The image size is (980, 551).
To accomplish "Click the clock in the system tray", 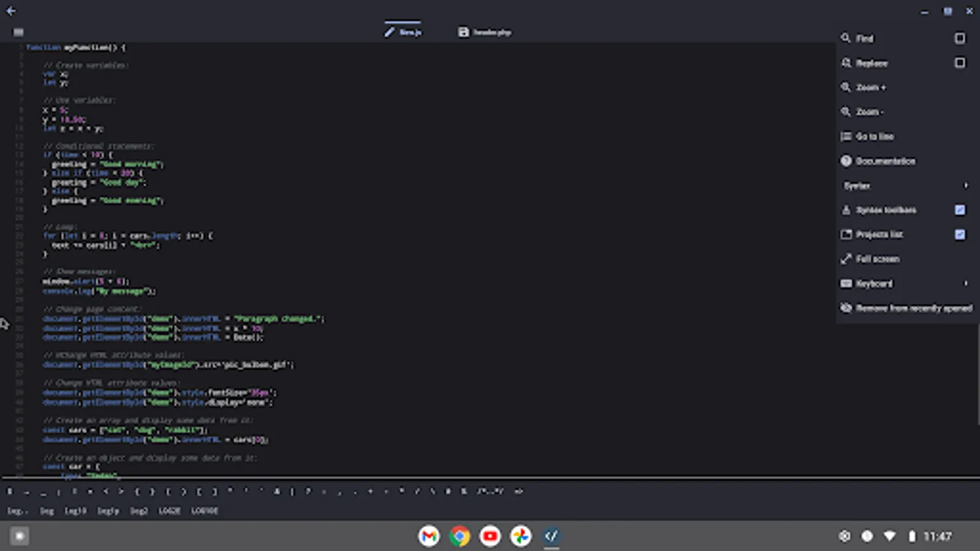I will pos(938,536).
